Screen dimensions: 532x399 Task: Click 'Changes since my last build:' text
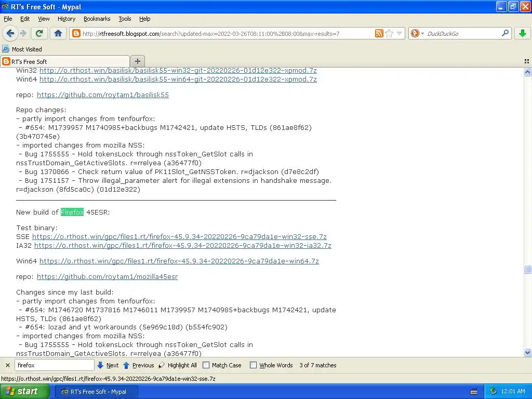coord(65,292)
